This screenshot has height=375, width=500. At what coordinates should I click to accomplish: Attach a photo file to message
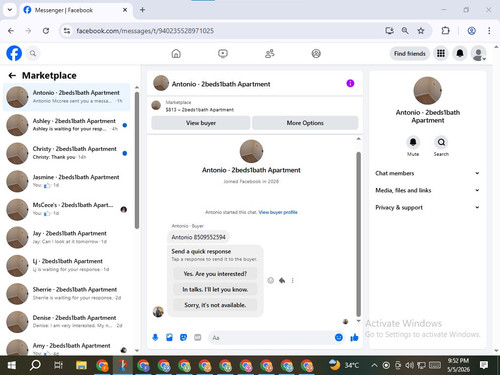169,338
